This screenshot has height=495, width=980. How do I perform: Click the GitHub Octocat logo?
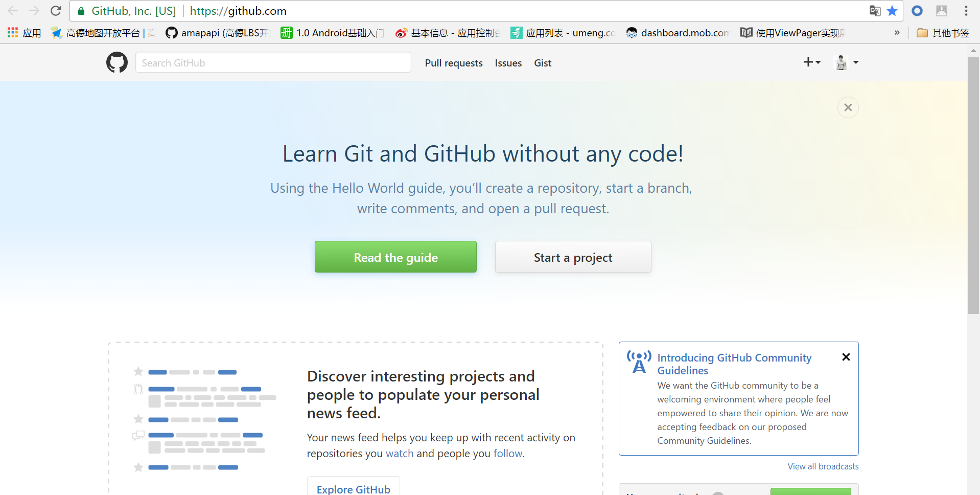(117, 62)
